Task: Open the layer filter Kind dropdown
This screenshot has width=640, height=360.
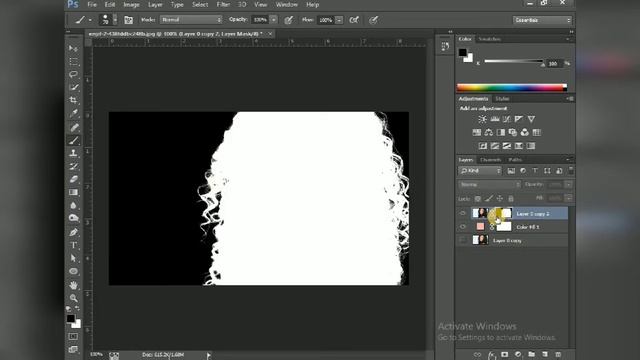Action: [480, 171]
